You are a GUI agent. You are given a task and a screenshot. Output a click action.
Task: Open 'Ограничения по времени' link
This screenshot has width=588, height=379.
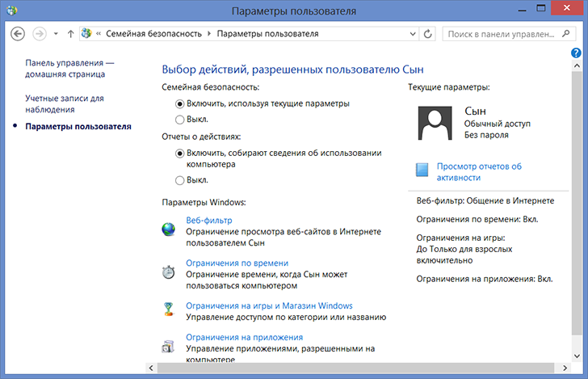[237, 263]
